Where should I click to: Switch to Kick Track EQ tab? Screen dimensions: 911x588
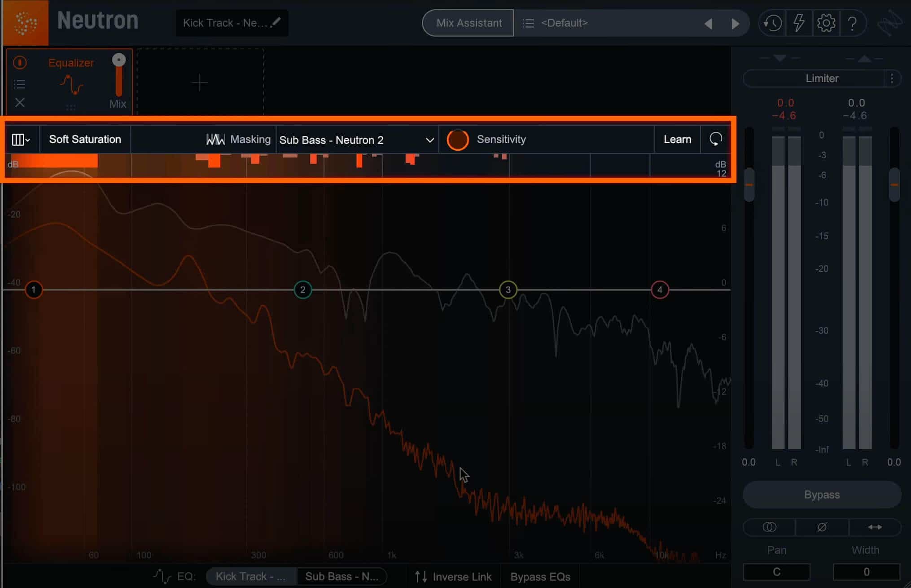252,576
